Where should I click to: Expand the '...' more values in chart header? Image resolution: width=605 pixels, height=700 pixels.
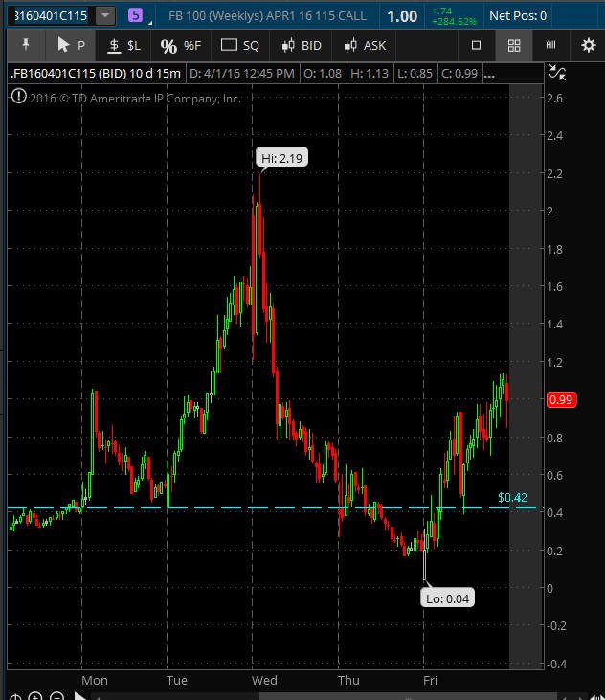489,74
